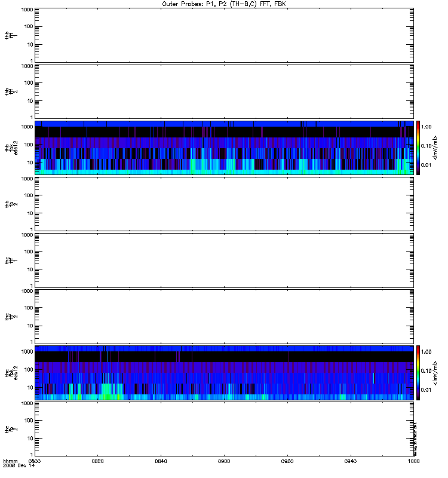Select the 0920 time axis label
This screenshot has width=448, height=478.
coord(287,461)
